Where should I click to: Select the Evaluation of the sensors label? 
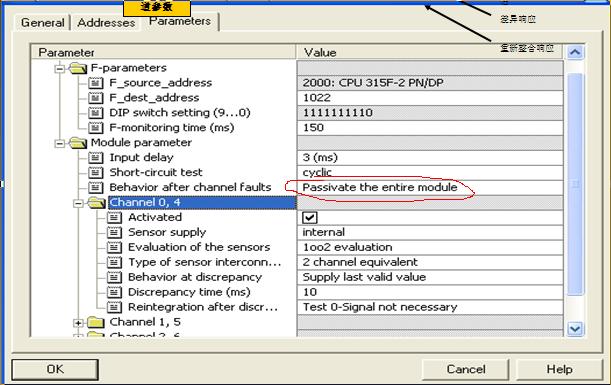199,247
